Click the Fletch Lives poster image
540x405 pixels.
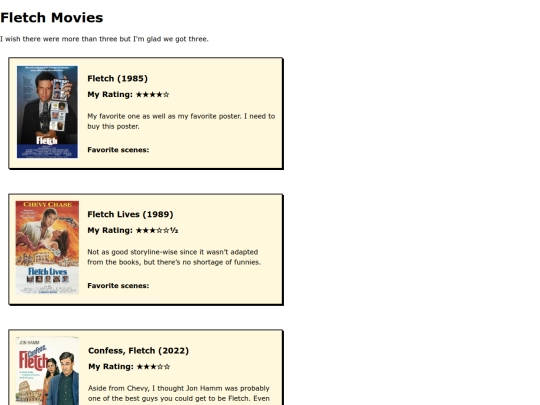coord(47,248)
